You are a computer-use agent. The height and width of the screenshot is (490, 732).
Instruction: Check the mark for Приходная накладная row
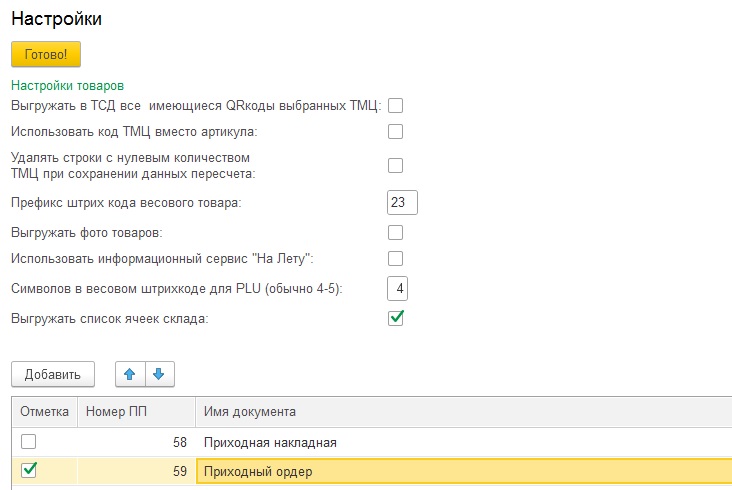click(x=29, y=442)
